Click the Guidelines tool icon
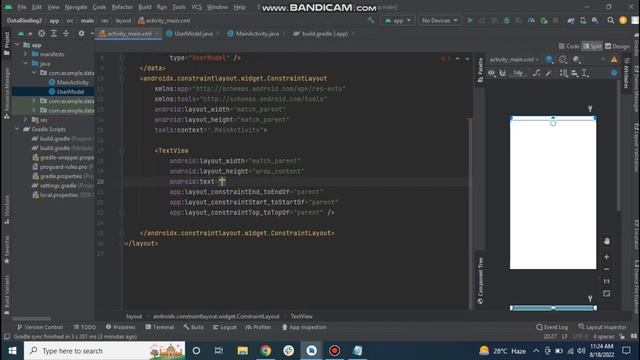Screen dimensions: 640x360 [585, 73]
